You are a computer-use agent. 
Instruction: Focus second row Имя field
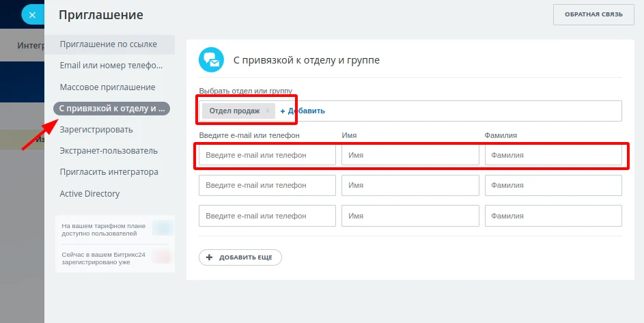click(x=410, y=185)
